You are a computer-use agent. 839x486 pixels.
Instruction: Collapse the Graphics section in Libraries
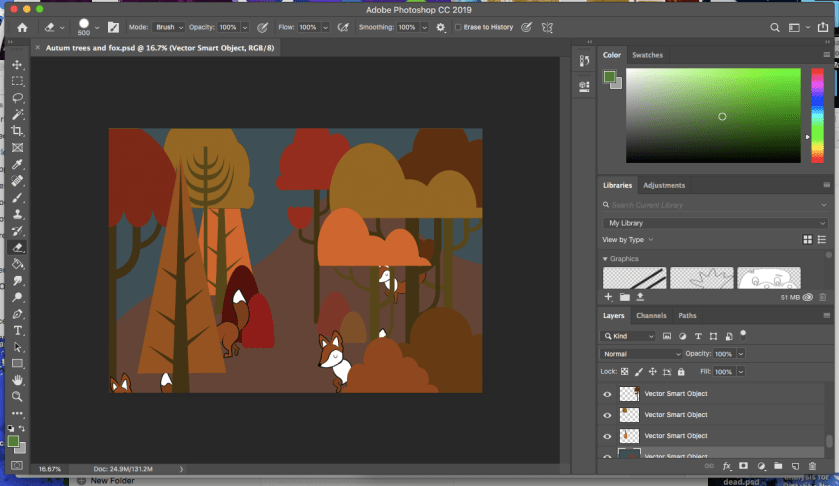pos(605,259)
